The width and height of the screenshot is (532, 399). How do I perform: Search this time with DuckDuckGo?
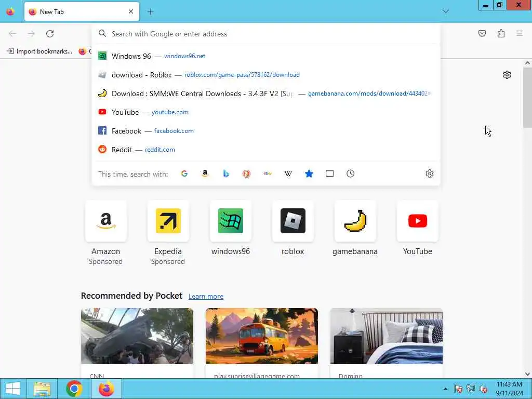click(x=246, y=174)
